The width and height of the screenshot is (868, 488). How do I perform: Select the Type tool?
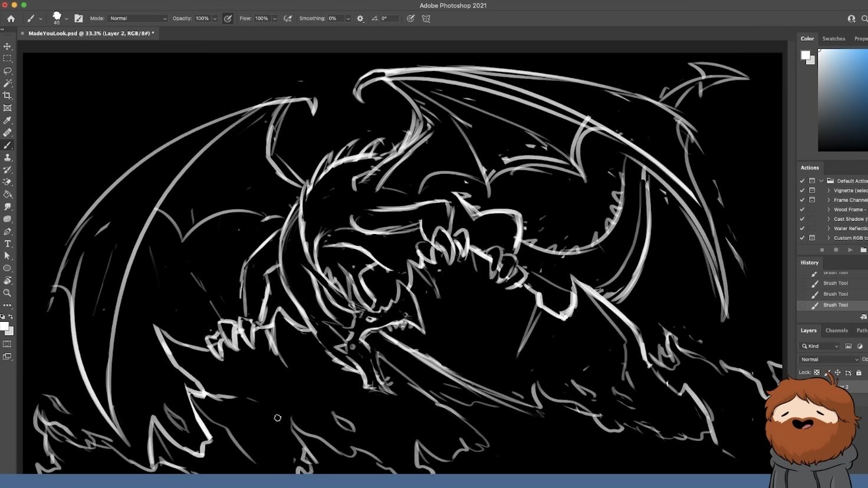click(x=7, y=244)
